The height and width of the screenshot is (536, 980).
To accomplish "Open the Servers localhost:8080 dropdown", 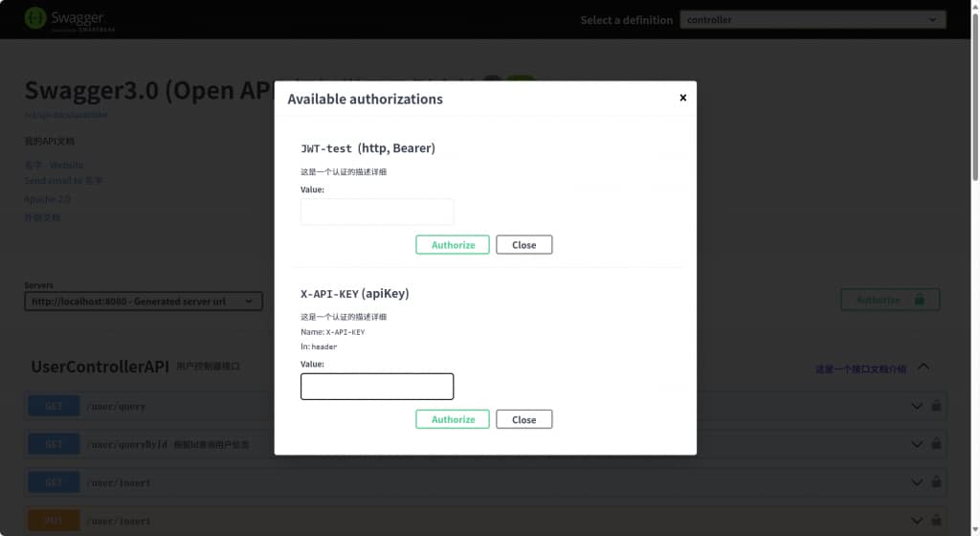I will (x=143, y=301).
